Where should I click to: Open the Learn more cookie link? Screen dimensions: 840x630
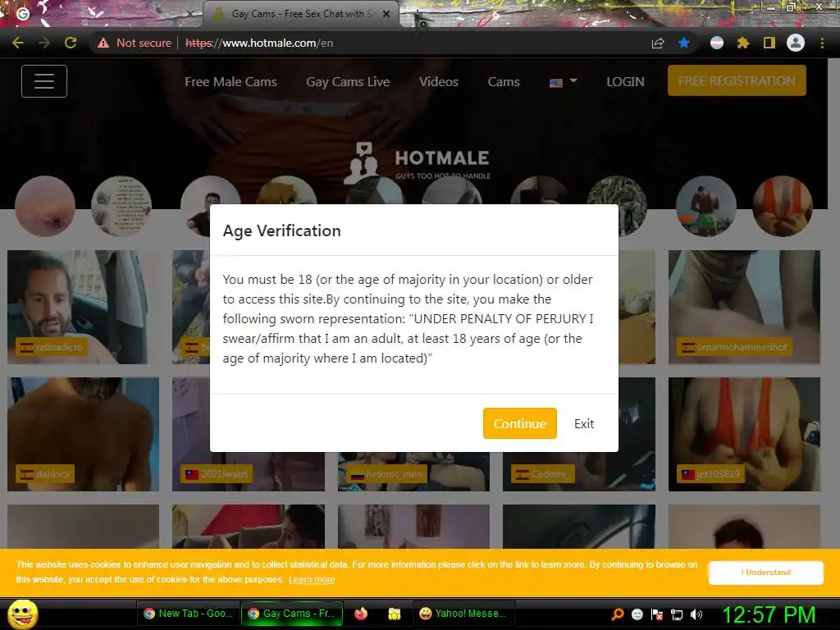[x=311, y=580]
